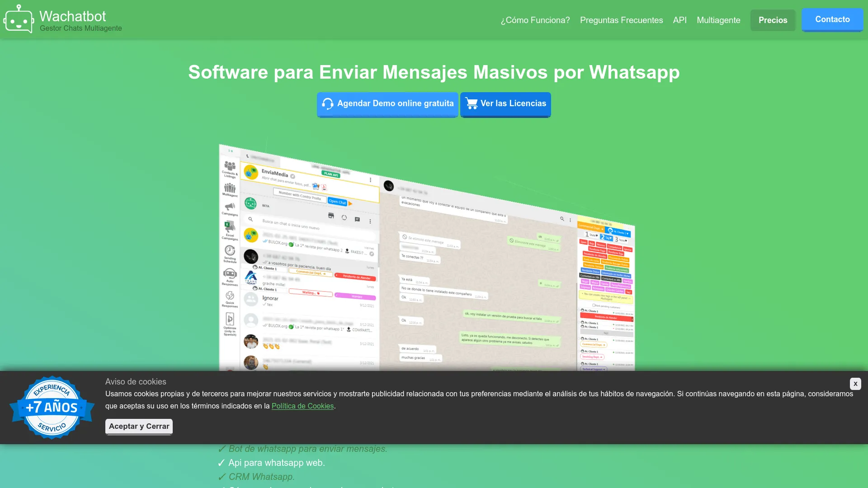Close the cookie notice with X
This screenshot has width=868, height=488.
(x=855, y=384)
